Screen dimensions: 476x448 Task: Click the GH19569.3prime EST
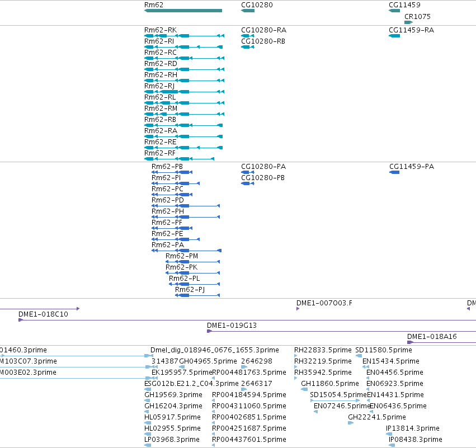pos(173,394)
